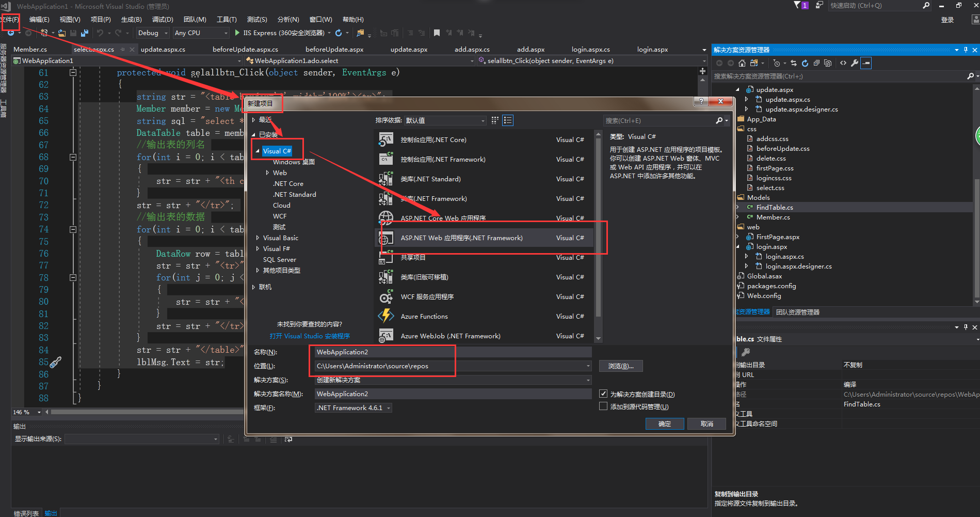Screen dimensions: 980x517
Task: Click the browser refresh icon in toolbar
Action: tap(339, 33)
